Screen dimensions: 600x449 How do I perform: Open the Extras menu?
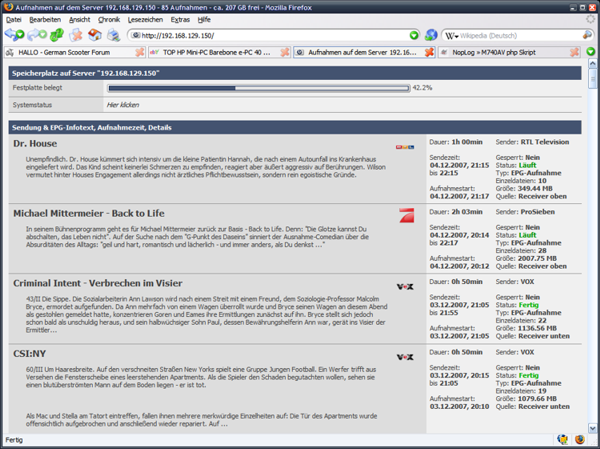coord(180,20)
